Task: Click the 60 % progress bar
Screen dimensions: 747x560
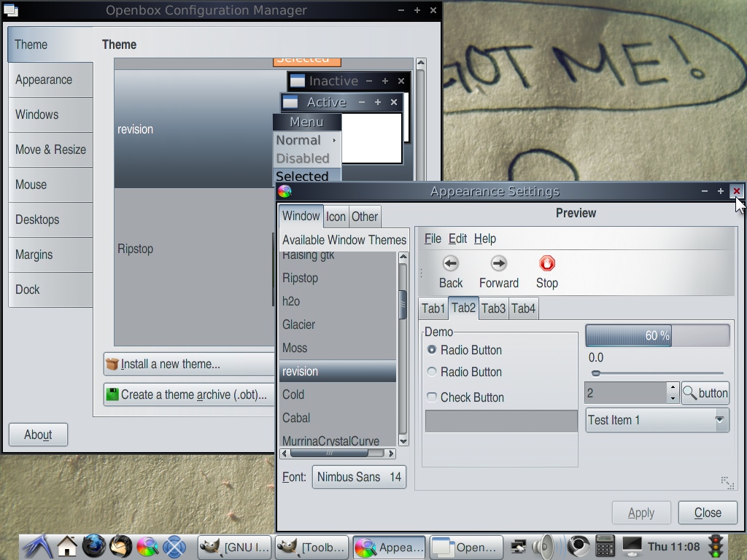Action: click(x=657, y=335)
